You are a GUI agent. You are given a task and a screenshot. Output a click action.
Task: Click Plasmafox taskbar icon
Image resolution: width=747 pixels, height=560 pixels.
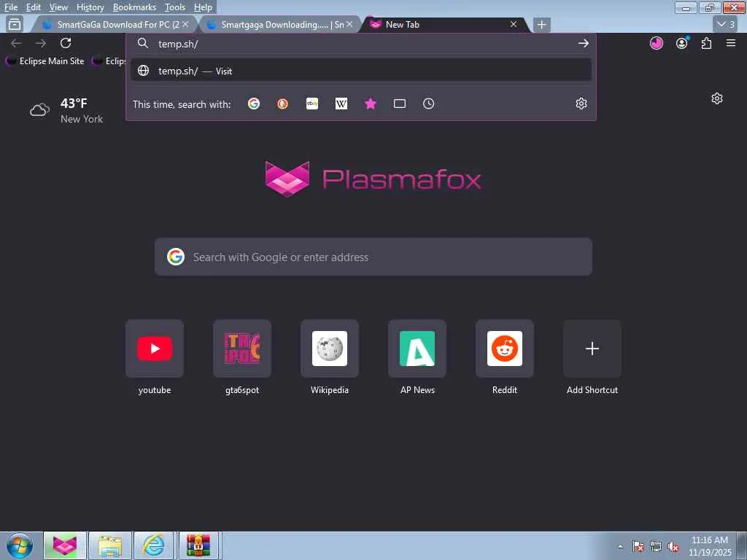click(x=65, y=545)
